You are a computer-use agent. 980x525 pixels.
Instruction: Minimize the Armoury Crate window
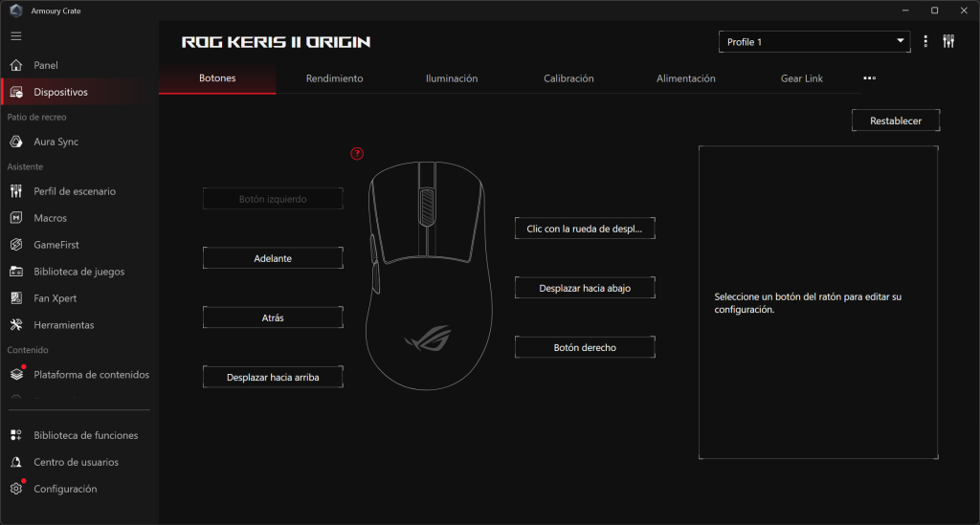(905, 11)
